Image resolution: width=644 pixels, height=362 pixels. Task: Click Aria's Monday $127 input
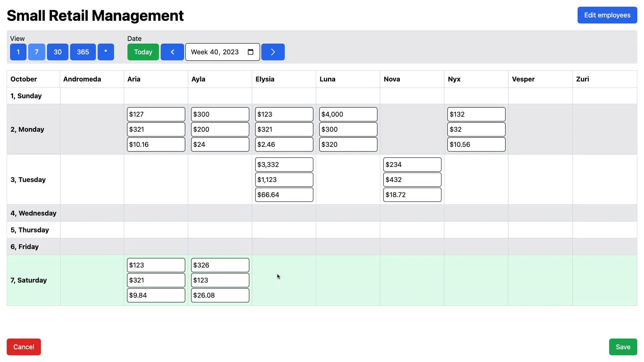[156, 114]
